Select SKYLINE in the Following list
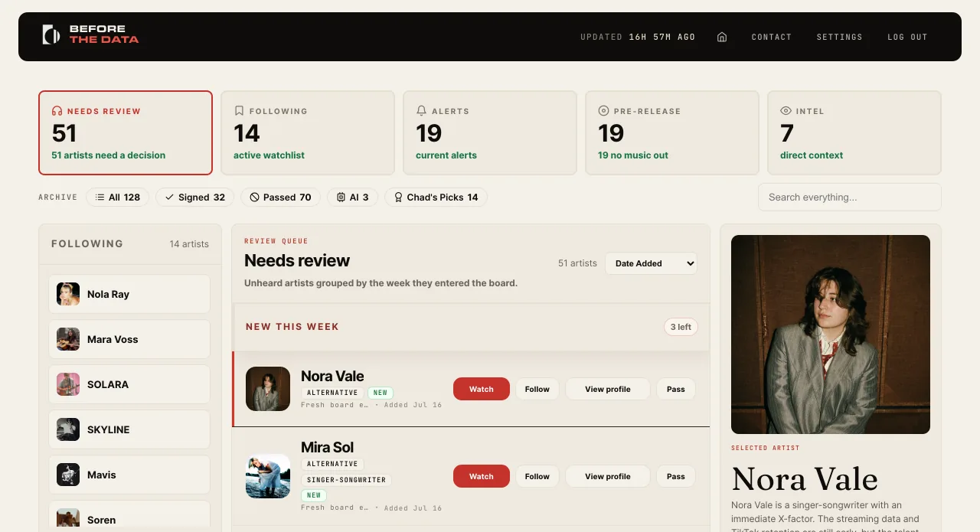This screenshot has height=532, width=980. pos(129,429)
